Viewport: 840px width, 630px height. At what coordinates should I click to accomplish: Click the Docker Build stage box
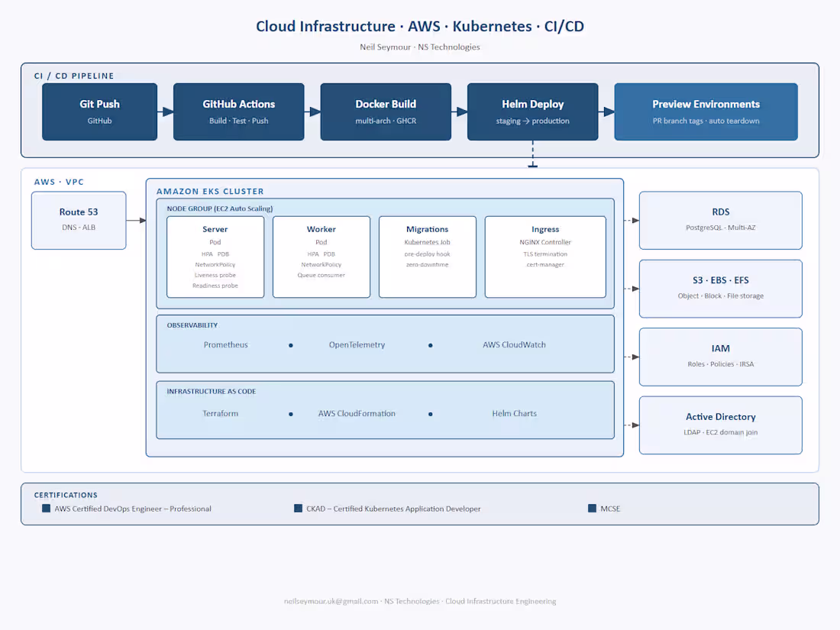coord(386,111)
